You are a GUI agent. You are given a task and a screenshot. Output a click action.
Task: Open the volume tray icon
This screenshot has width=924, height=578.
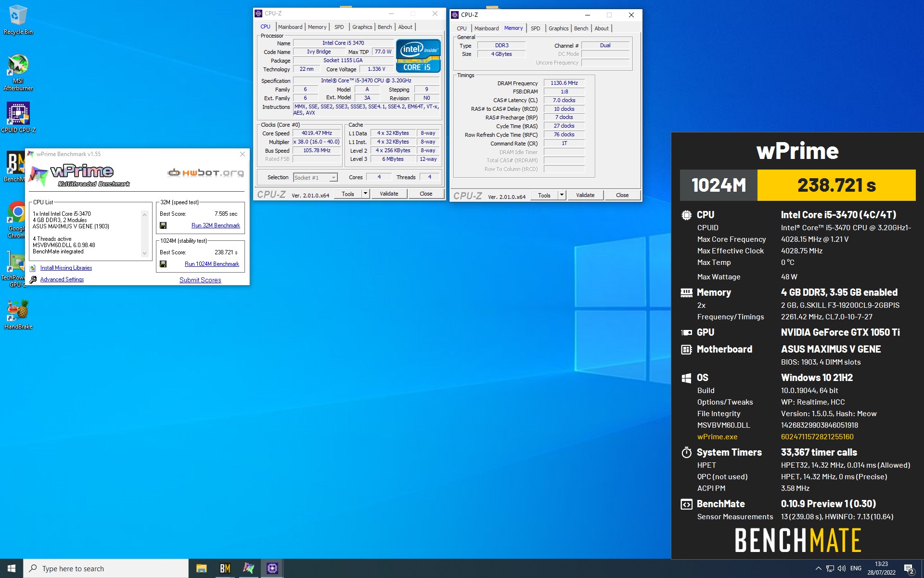point(842,568)
